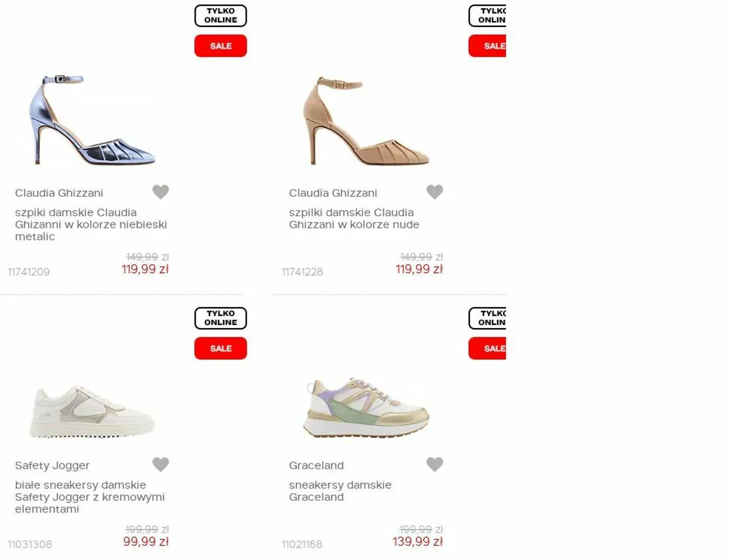Select the Safety Jogger brand name

52,466
